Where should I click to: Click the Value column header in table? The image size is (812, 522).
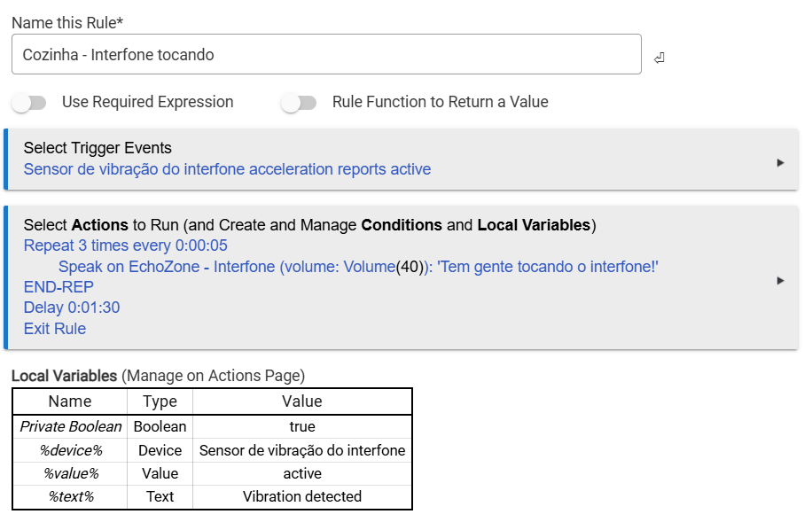(x=302, y=401)
